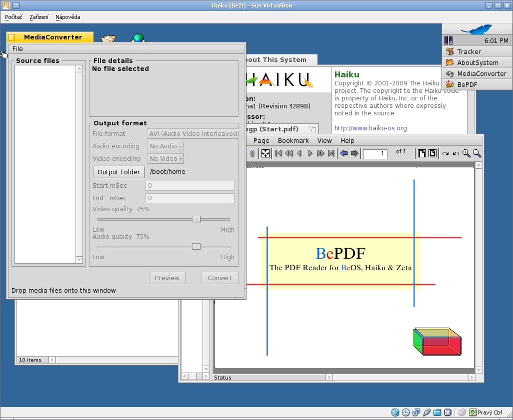Click the globe icon on the desktop

click(138, 38)
